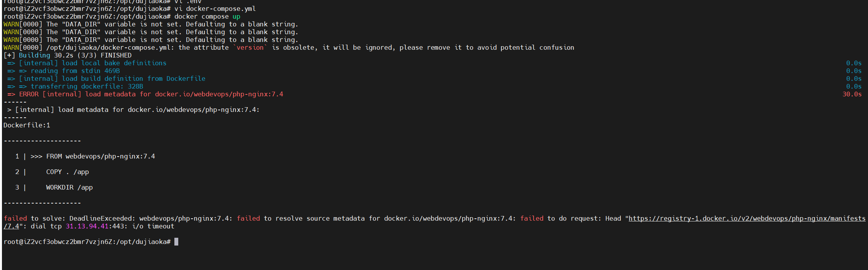Click the red 30.0s duration value

tap(852, 94)
